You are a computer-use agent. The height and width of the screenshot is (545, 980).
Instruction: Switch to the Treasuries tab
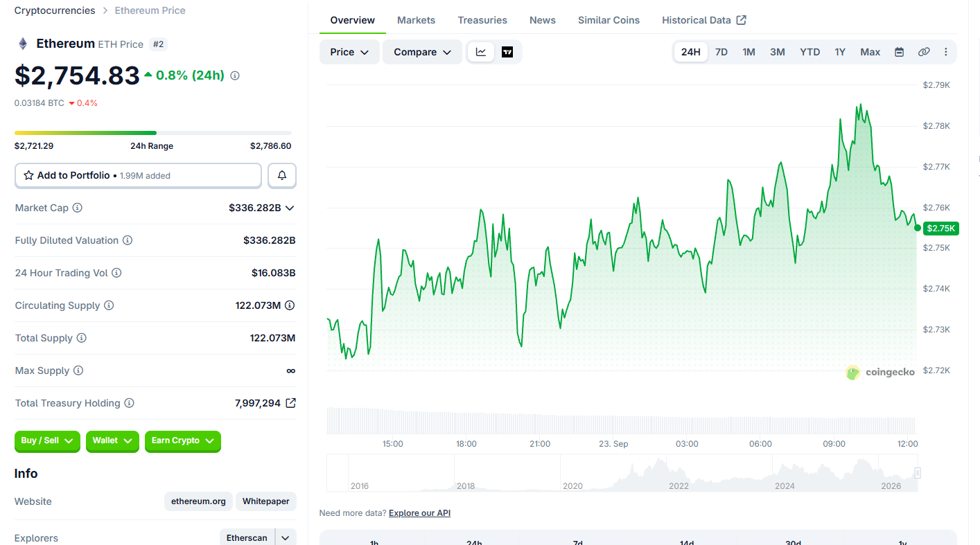click(x=482, y=20)
